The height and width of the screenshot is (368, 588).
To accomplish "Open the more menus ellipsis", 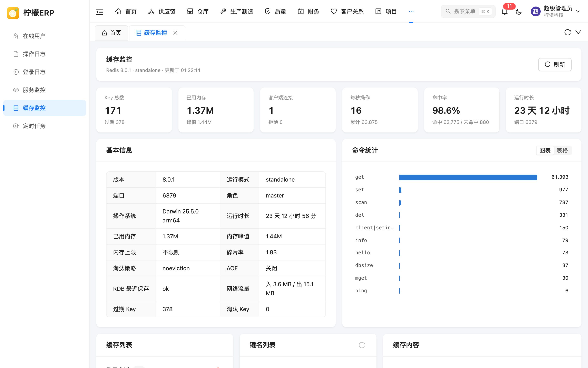I will point(411,11).
